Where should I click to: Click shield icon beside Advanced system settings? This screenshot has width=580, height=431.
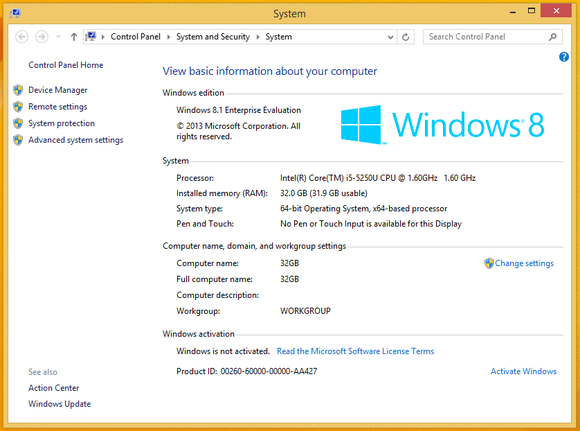pos(18,140)
